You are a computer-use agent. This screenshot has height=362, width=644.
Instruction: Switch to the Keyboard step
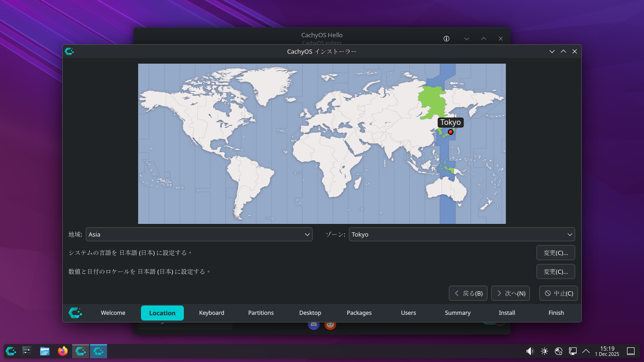tap(212, 313)
